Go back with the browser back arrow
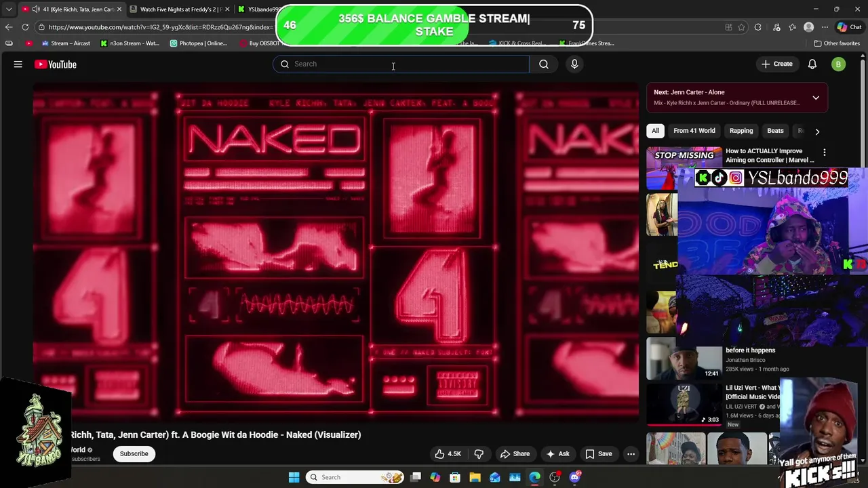The height and width of the screenshot is (488, 868). tap(9, 27)
